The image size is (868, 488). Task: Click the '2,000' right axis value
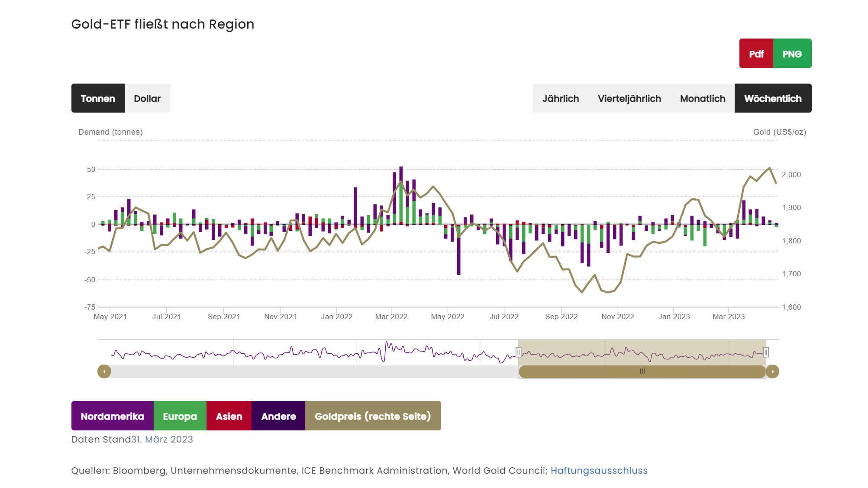tap(791, 175)
